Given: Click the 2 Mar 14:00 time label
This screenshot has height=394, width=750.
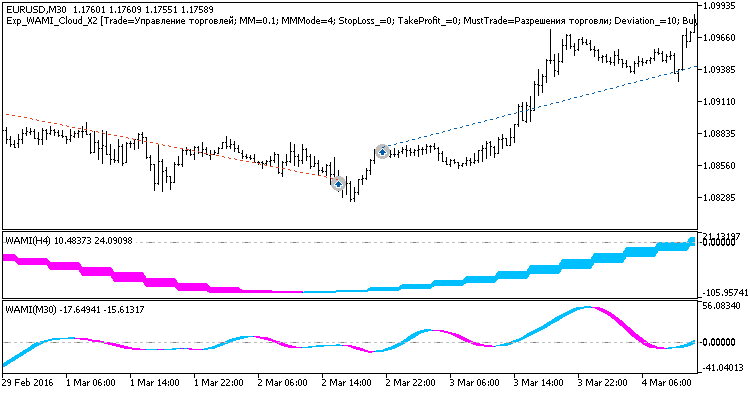Looking at the screenshot, I should 347,383.
